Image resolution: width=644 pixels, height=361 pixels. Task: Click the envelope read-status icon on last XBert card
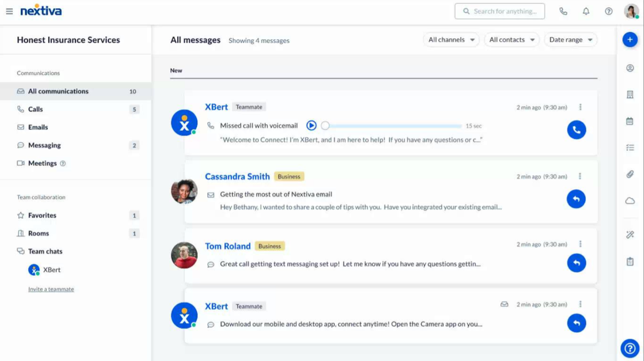pos(504,305)
